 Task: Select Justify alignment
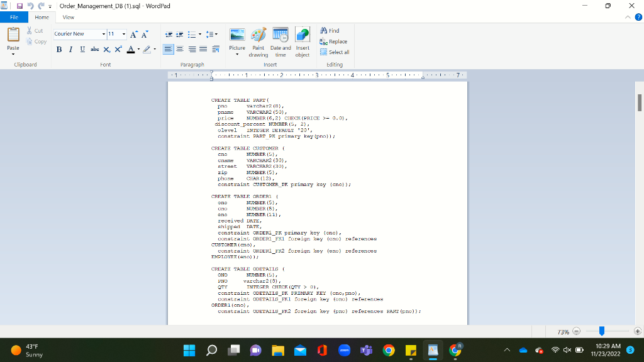[x=203, y=49]
